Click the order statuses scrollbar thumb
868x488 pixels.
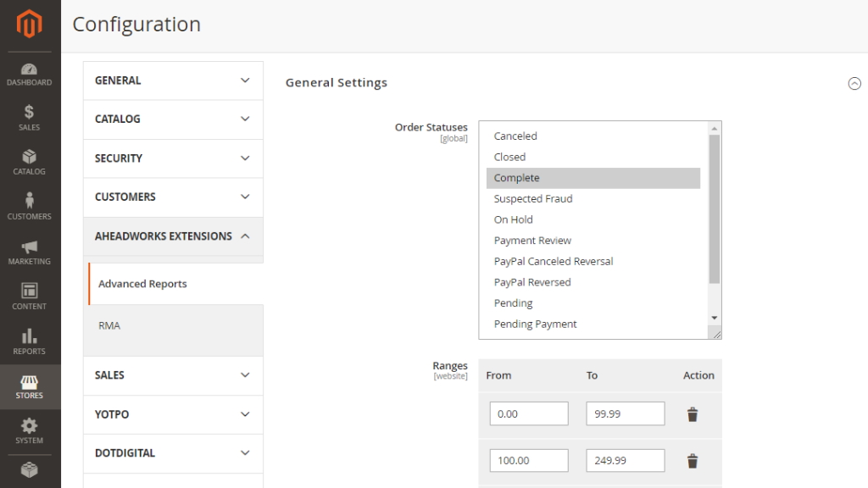click(714, 209)
